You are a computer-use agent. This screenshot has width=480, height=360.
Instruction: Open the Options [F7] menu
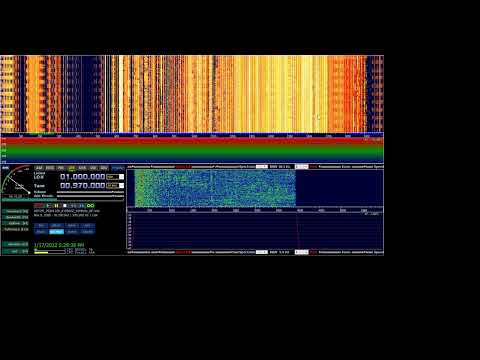tap(15, 223)
